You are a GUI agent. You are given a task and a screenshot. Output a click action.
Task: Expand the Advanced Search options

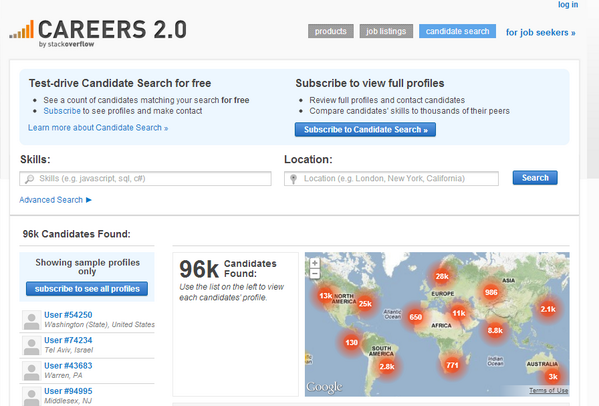point(55,200)
